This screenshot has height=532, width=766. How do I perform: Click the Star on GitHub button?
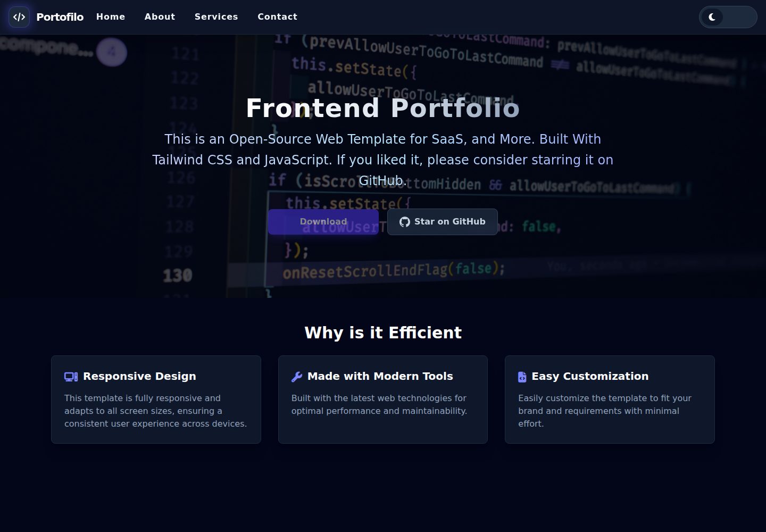tap(443, 222)
